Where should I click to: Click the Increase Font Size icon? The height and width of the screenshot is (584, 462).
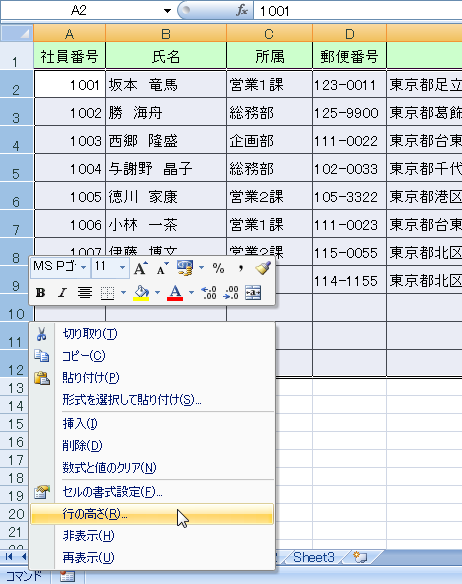pyautogui.click(x=140, y=268)
